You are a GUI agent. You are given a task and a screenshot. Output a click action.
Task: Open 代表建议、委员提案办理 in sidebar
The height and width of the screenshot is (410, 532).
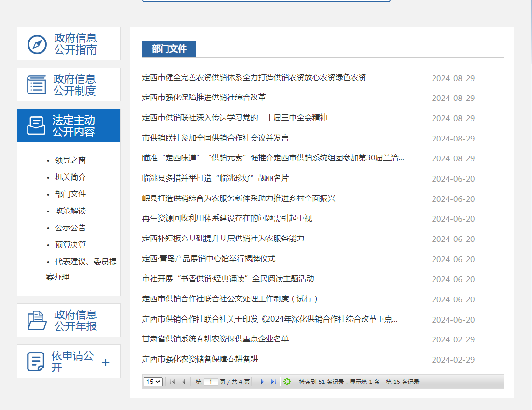(82, 269)
